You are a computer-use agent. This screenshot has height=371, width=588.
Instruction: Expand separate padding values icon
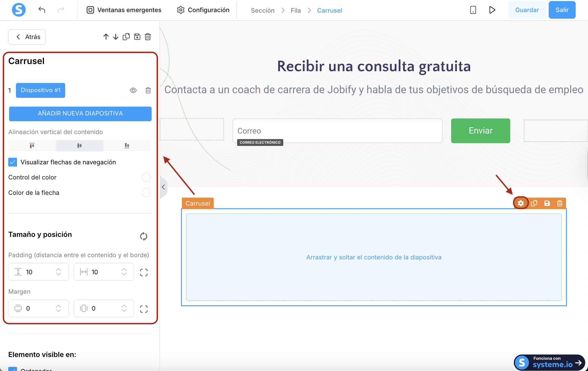point(144,272)
